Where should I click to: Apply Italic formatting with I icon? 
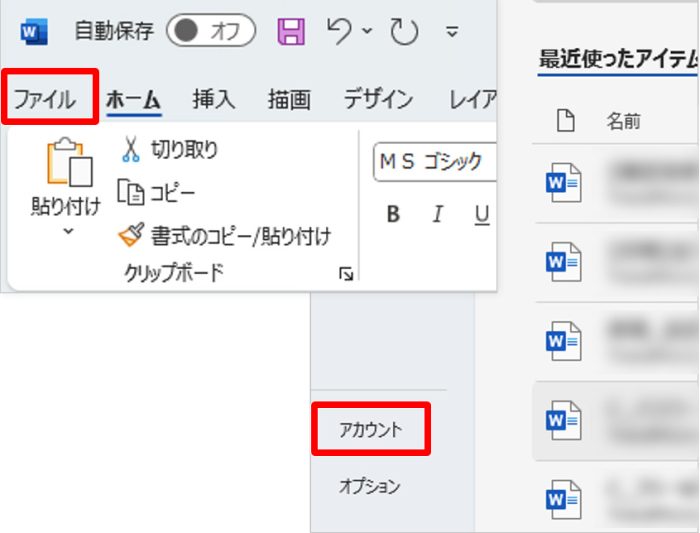437,214
